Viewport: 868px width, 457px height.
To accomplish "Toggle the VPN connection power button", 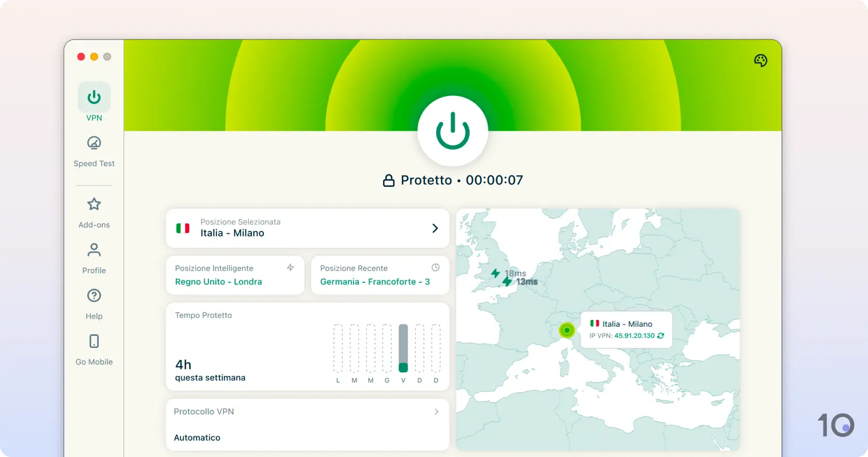I will [453, 130].
